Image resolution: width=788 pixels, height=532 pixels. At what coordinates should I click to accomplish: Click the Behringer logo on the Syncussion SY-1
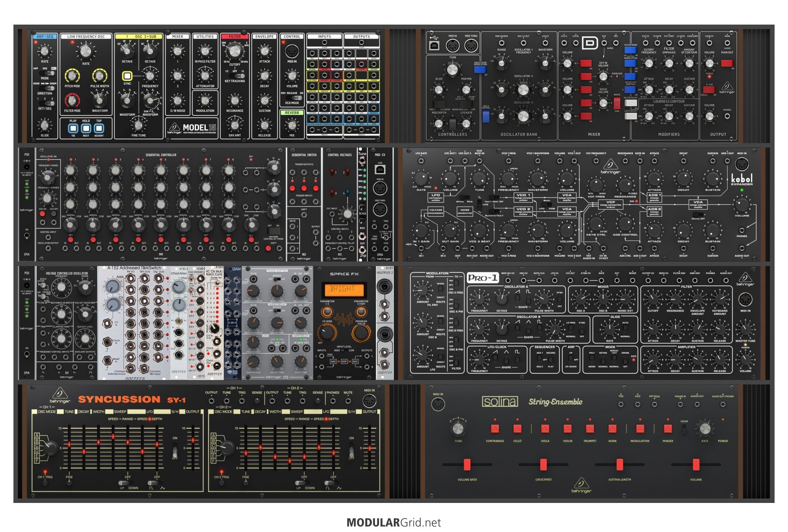(x=60, y=396)
